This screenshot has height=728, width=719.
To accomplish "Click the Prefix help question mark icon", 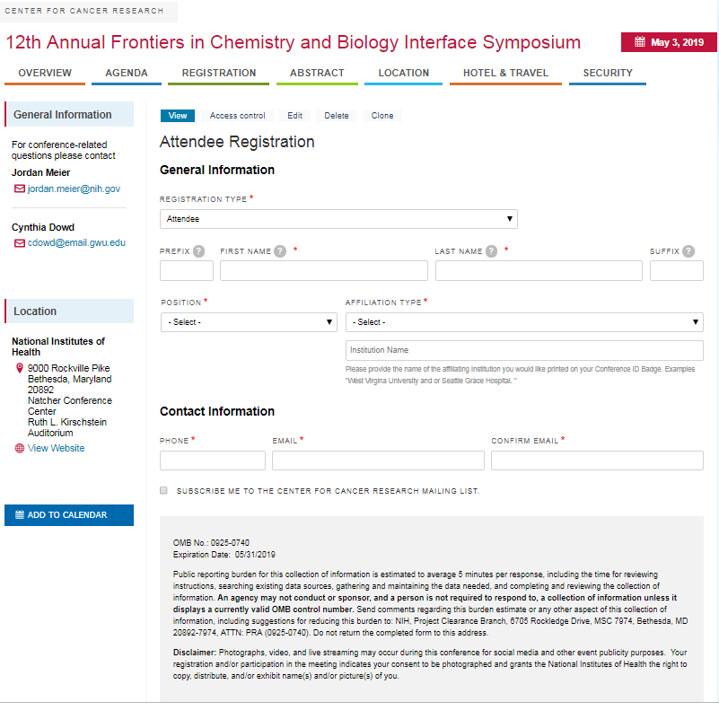I will (198, 251).
